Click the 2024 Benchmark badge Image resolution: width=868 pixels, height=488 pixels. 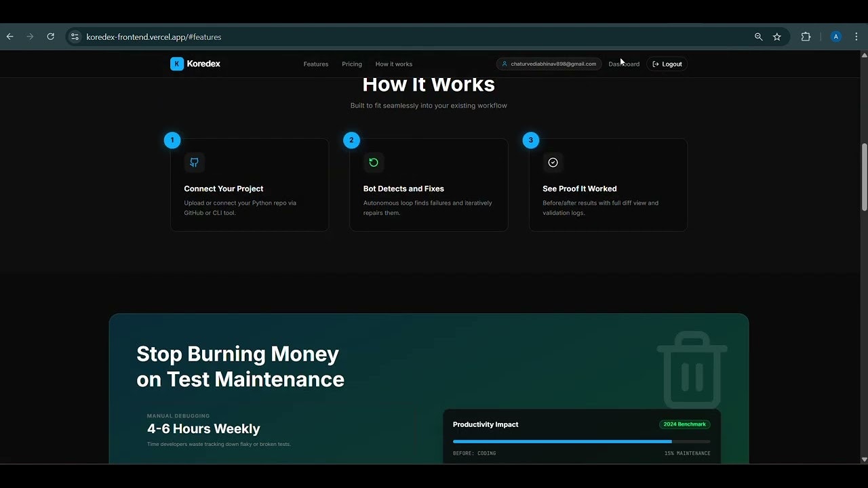point(685,424)
